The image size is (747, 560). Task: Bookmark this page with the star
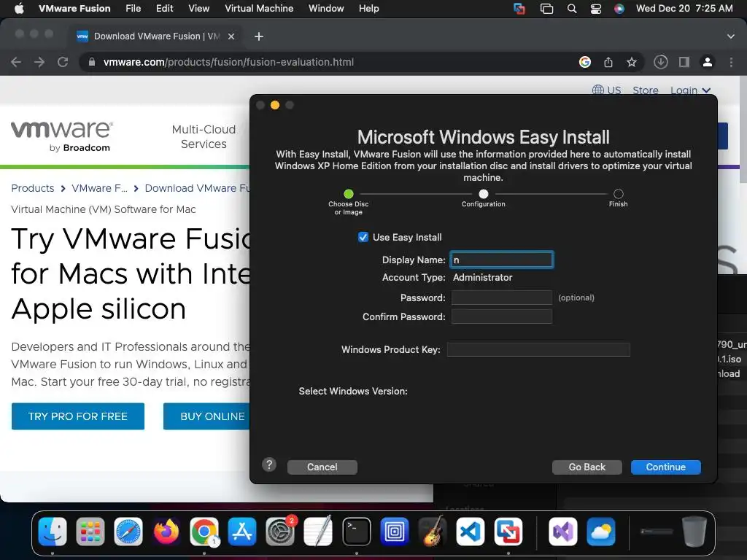point(632,62)
